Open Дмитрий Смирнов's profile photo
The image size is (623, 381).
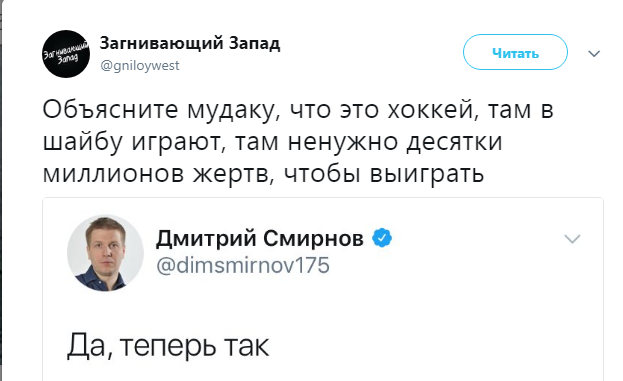(x=105, y=253)
